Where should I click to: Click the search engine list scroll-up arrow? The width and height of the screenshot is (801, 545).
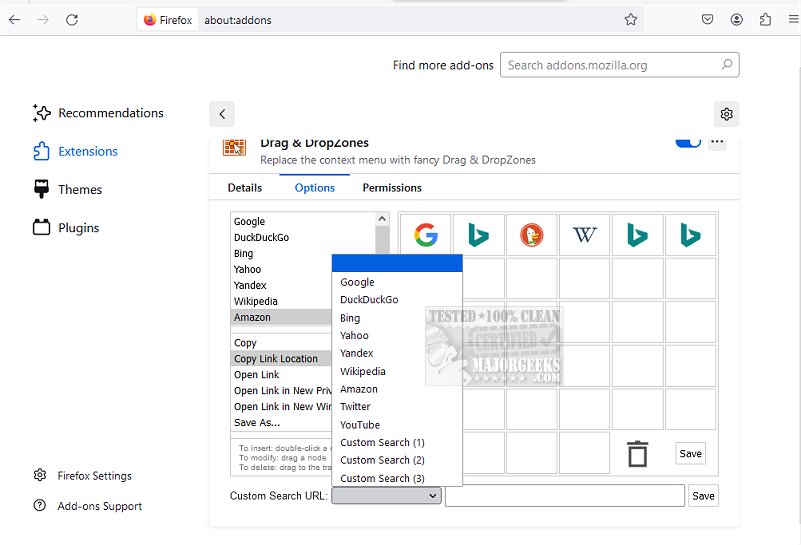pyautogui.click(x=382, y=219)
